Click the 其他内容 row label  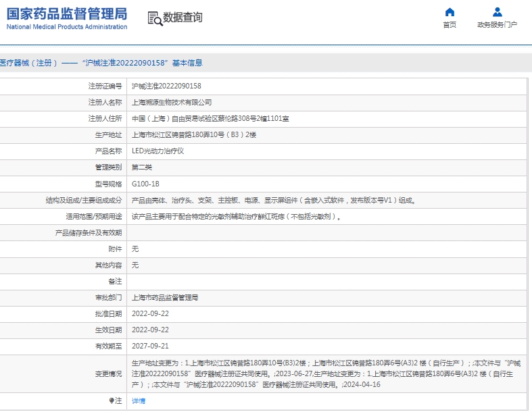pyautogui.click(x=109, y=265)
